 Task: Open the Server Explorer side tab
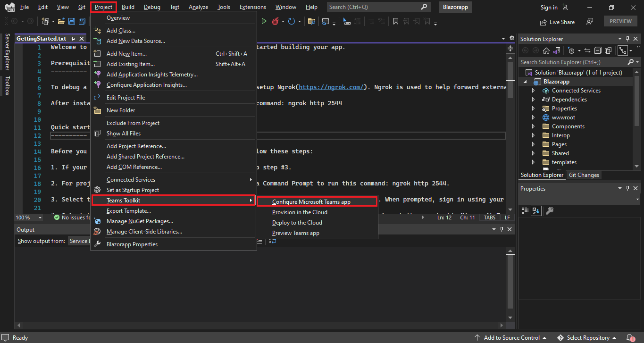[x=7, y=52]
